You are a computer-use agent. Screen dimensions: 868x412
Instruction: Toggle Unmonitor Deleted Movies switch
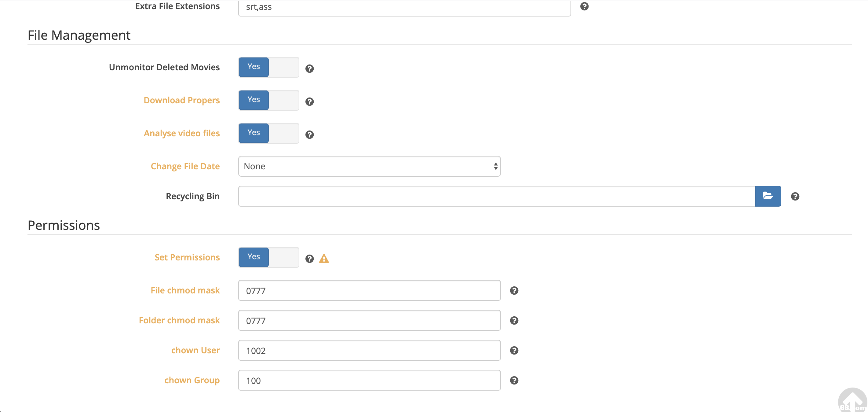268,68
